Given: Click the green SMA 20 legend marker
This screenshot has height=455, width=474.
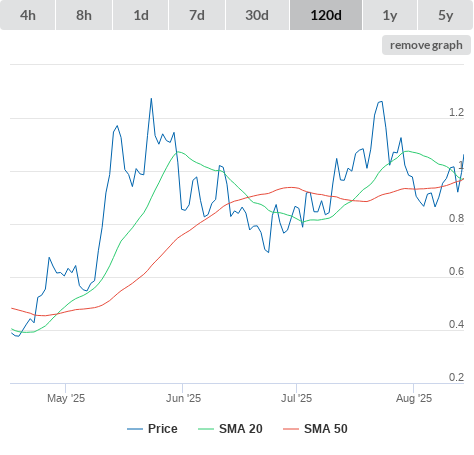Looking at the screenshot, I should click(x=206, y=429).
